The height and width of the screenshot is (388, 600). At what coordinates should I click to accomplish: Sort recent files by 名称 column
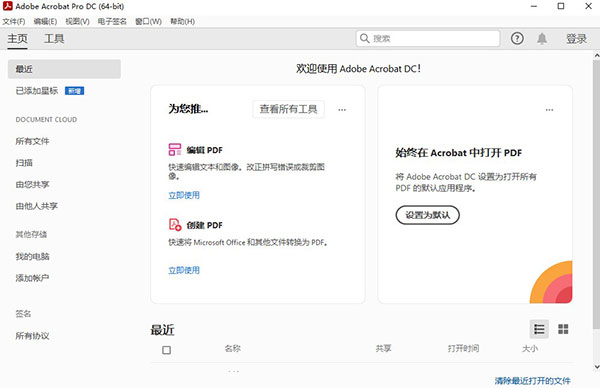pyautogui.click(x=233, y=348)
